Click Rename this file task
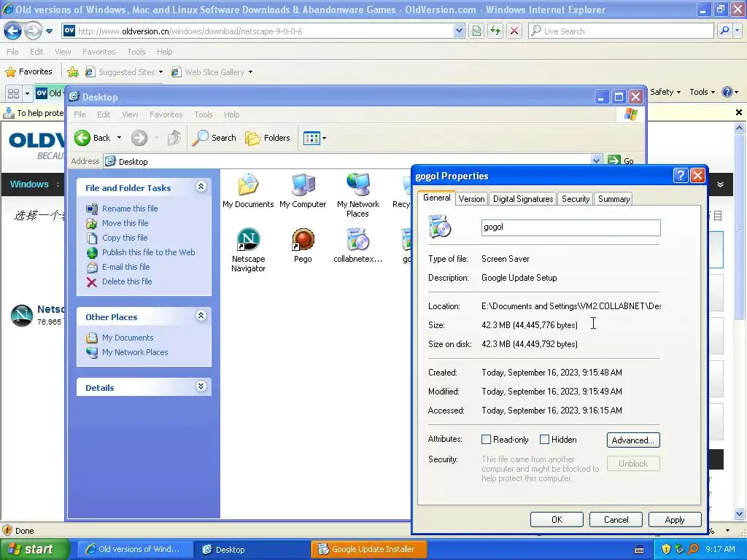Image resolution: width=747 pixels, height=560 pixels. point(130,209)
